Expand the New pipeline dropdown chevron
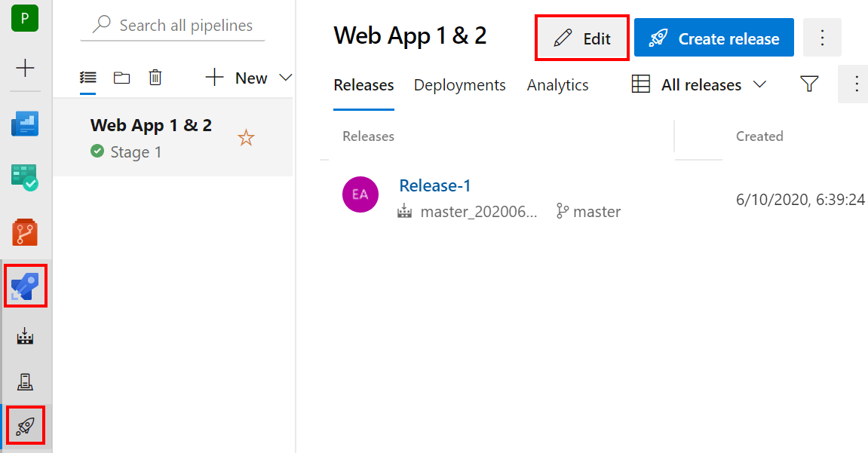This screenshot has width=868, height=453. coord(285,77)
